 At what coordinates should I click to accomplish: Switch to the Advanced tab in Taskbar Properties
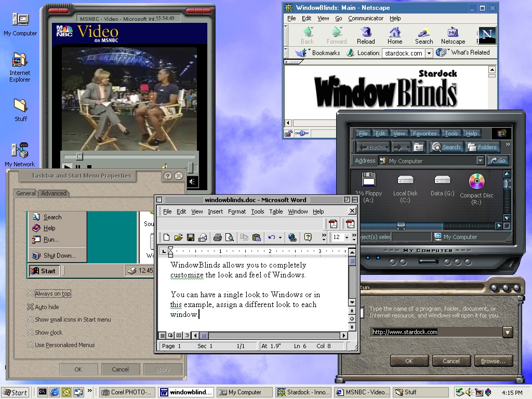pos(54,193)
